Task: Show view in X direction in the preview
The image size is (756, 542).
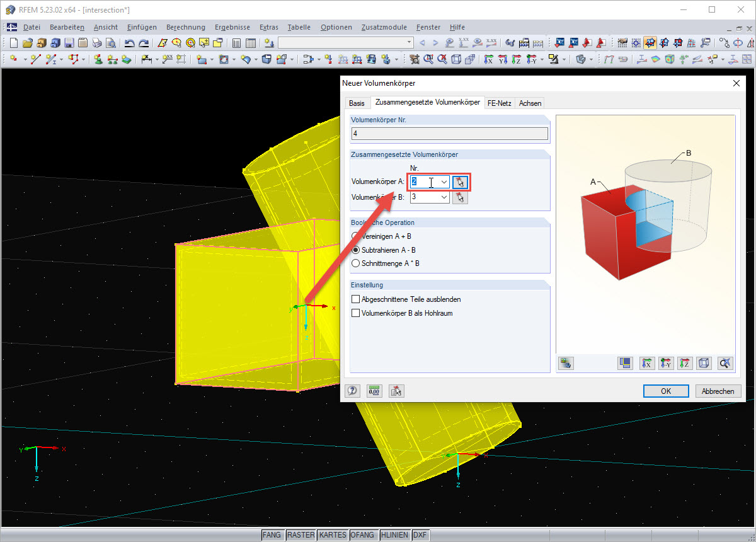Action: click(647, 363)
